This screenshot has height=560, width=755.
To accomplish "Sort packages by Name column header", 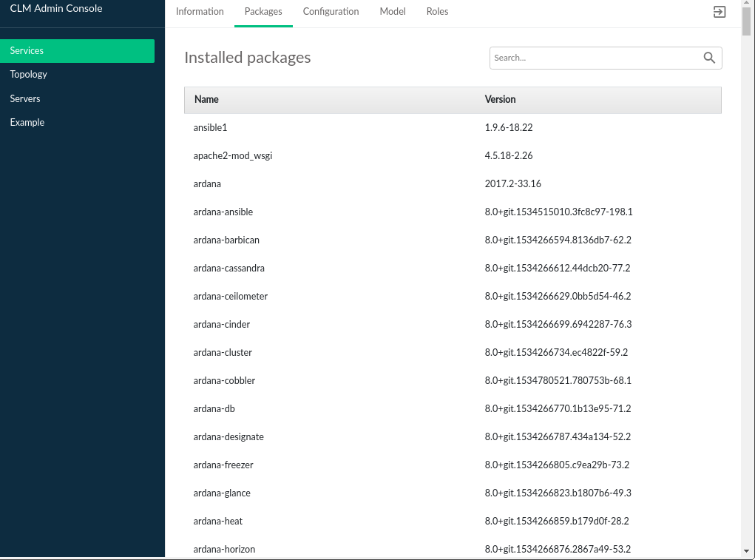I will click(206, 99).
